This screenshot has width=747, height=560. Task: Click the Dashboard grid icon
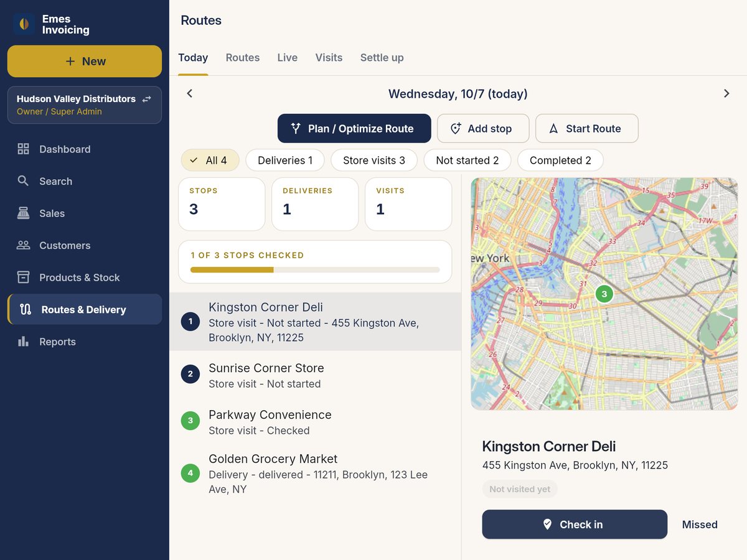point(23,149)
